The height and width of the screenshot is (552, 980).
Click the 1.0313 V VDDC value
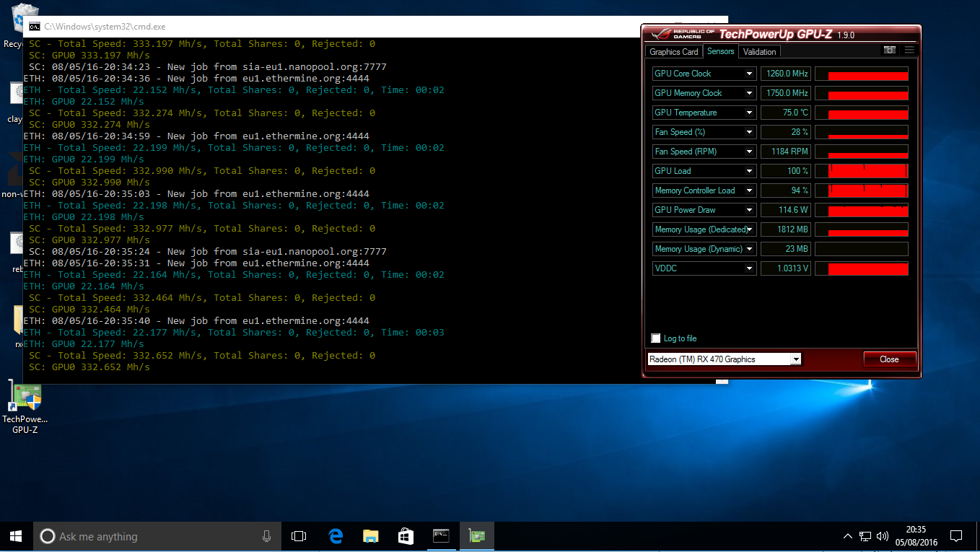point(786,268)
